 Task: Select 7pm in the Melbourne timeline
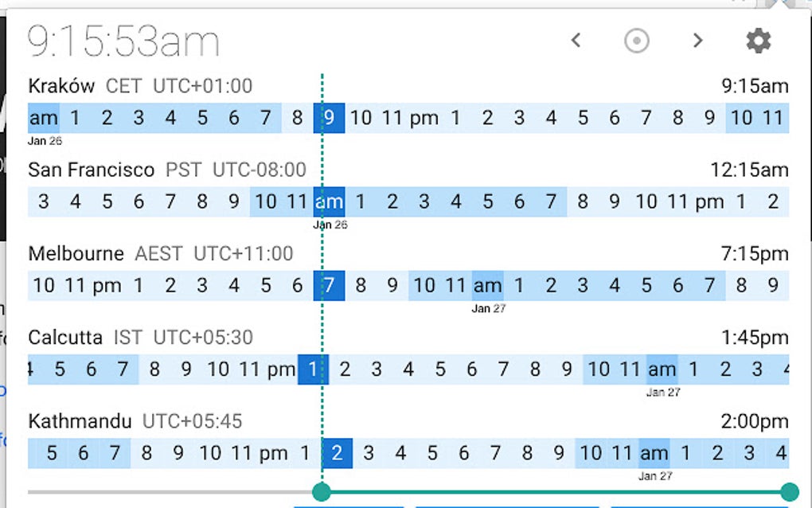point(328,285)
